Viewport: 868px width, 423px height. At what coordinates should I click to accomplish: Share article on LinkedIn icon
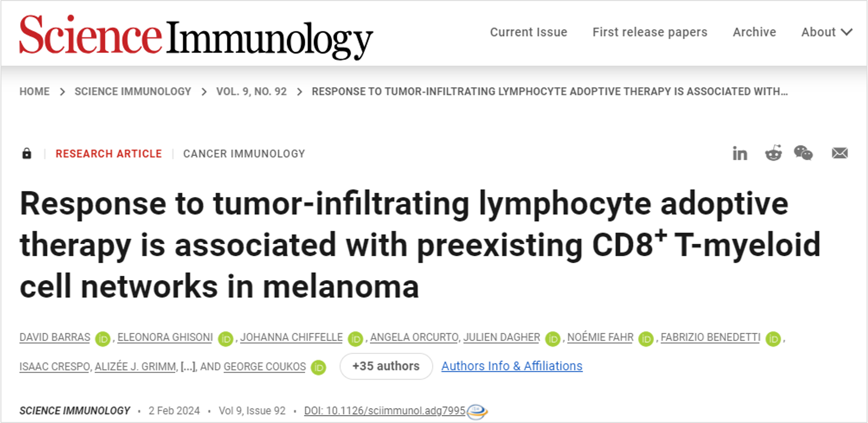point(740,154)
